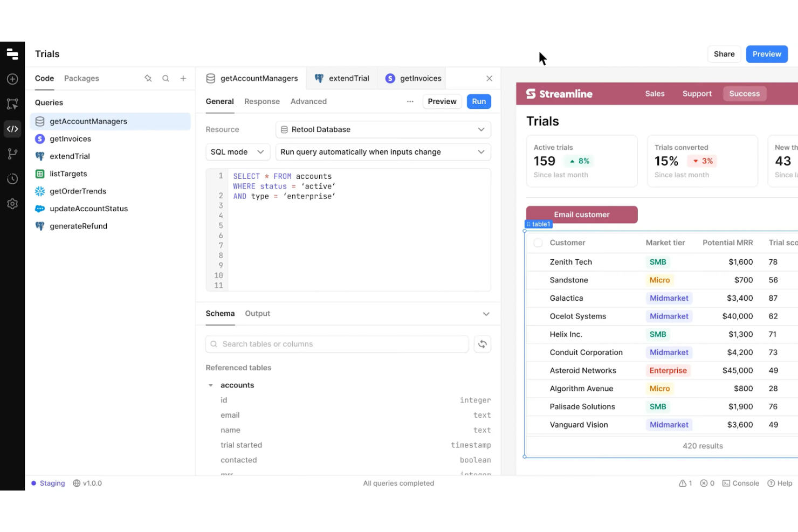Screen dimensions: 798x532
Task: Click the search icon in the Code panel
Action: [x=166, y=78]
